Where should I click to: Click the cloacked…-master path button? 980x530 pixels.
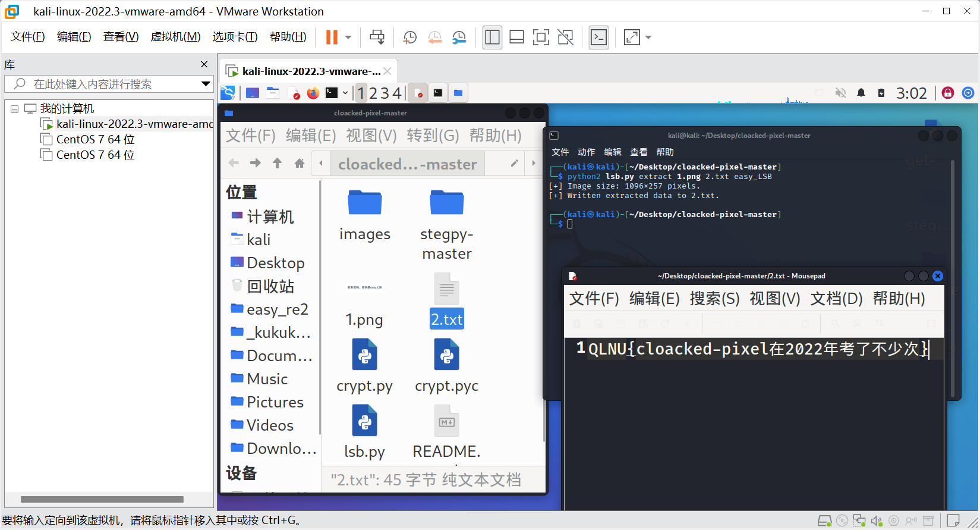[408, 164]
